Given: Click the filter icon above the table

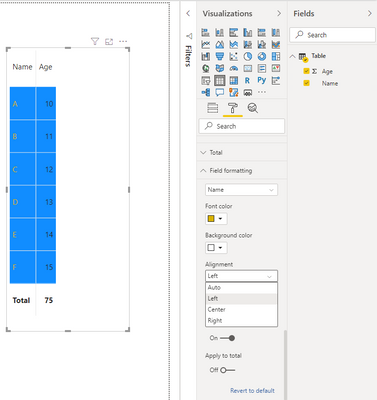Looking at the screenshot, I should coord(95,41).
